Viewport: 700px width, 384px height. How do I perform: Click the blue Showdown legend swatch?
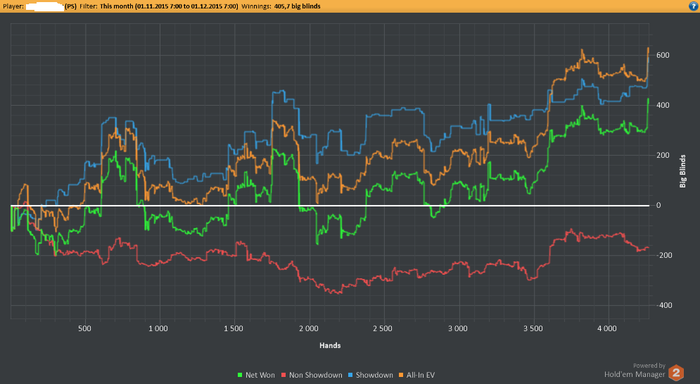tap(350, 375)
